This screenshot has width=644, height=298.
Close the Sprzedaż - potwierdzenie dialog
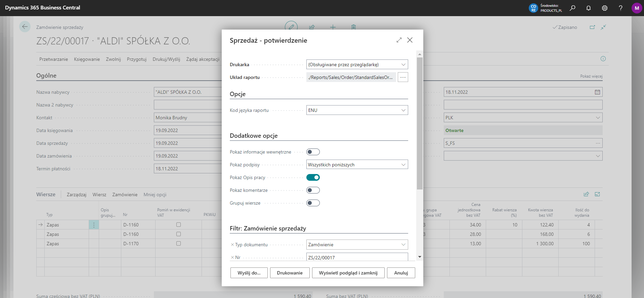tap(410, 40)
